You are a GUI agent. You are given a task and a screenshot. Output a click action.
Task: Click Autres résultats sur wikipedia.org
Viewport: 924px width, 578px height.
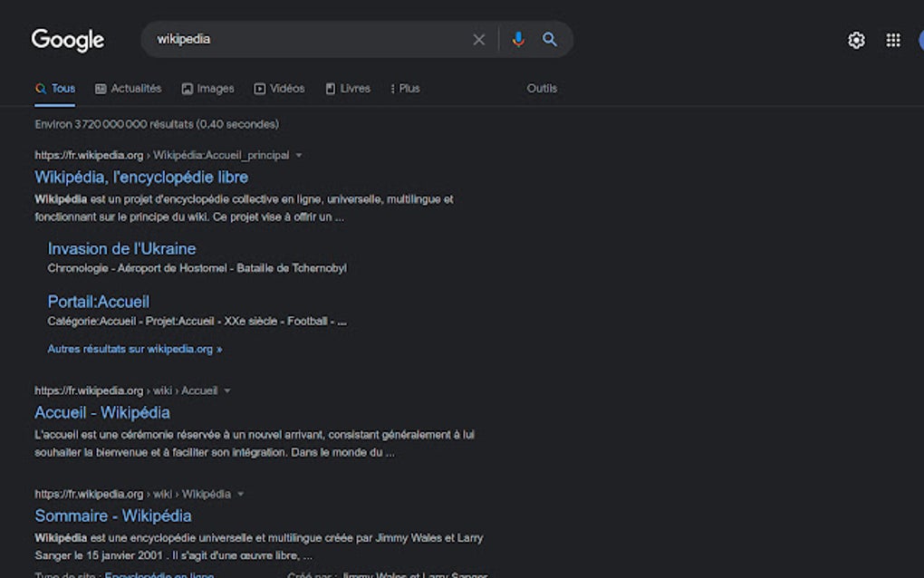pyautogui.click(x=135, y=349)
